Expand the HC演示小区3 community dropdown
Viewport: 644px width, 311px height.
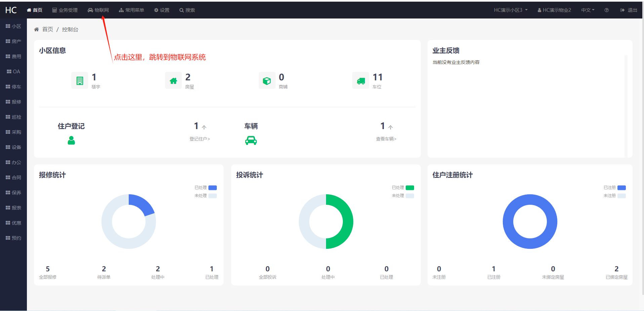click(511, 10)
